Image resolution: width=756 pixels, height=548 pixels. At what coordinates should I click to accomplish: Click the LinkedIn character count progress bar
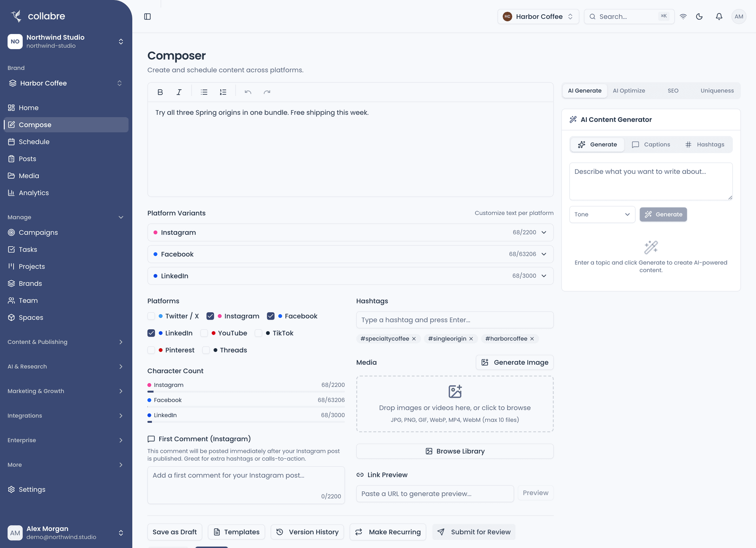246,422
